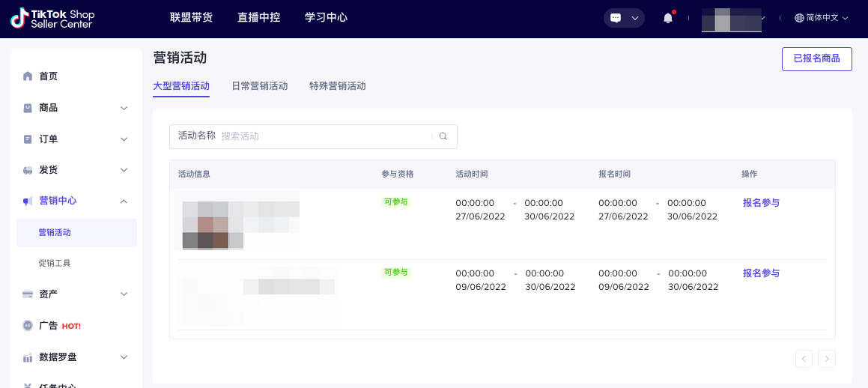868x388 pixels.
Task: Click the 广告 AD icon
Action: pyautogui.click(x=28, y=325)
